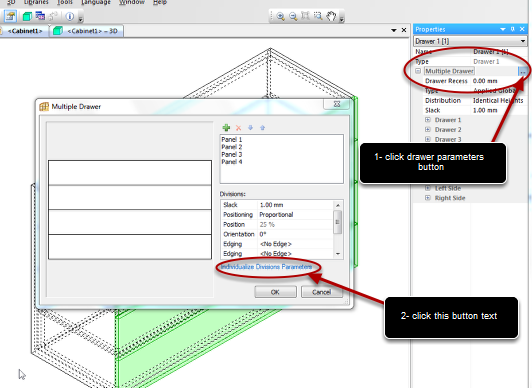Switch to the <Cabinet1> – 3D tab
Viewport: 532px width, 388px height.
coord(86,31)
